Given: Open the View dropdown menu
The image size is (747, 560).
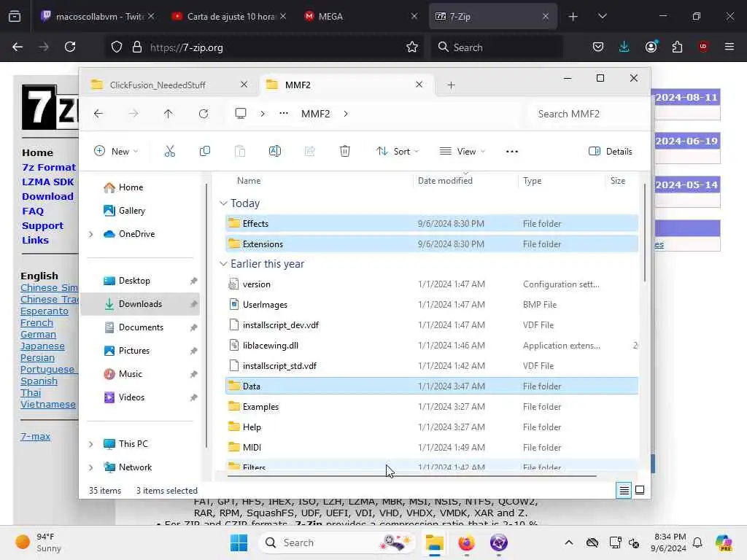Looking at the screenshot, I should click(462, 152).
